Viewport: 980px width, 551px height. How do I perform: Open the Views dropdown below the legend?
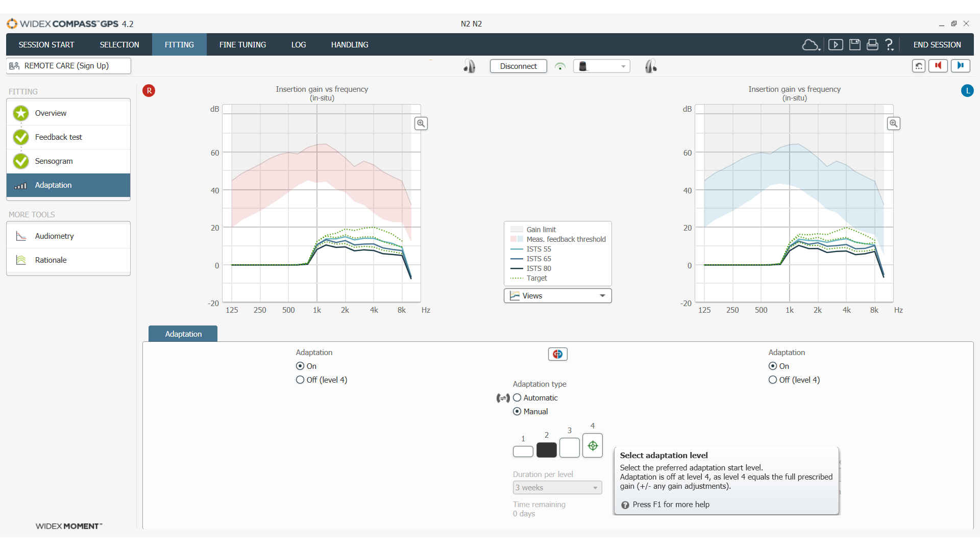tap(557, 295)
